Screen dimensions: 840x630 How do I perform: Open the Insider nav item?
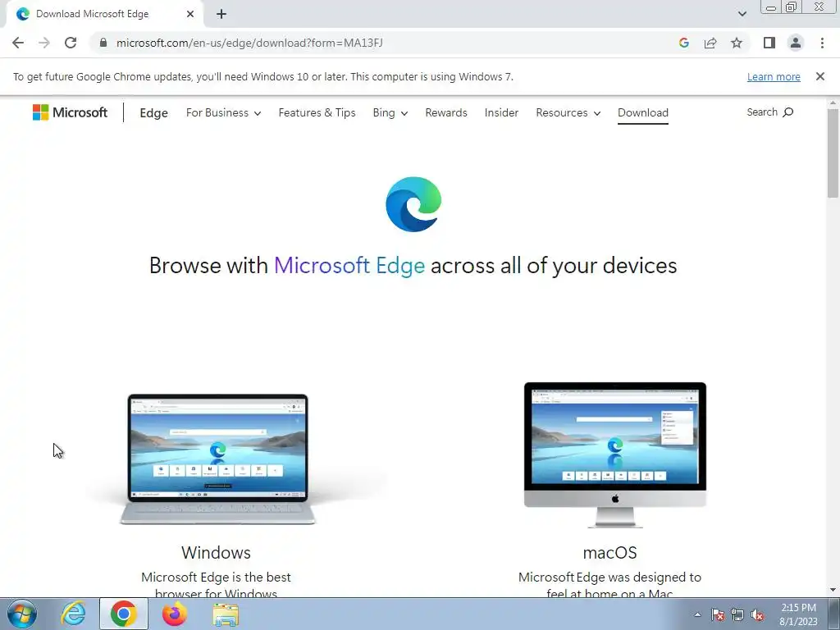pyautogui.click(x=501, y=113)
